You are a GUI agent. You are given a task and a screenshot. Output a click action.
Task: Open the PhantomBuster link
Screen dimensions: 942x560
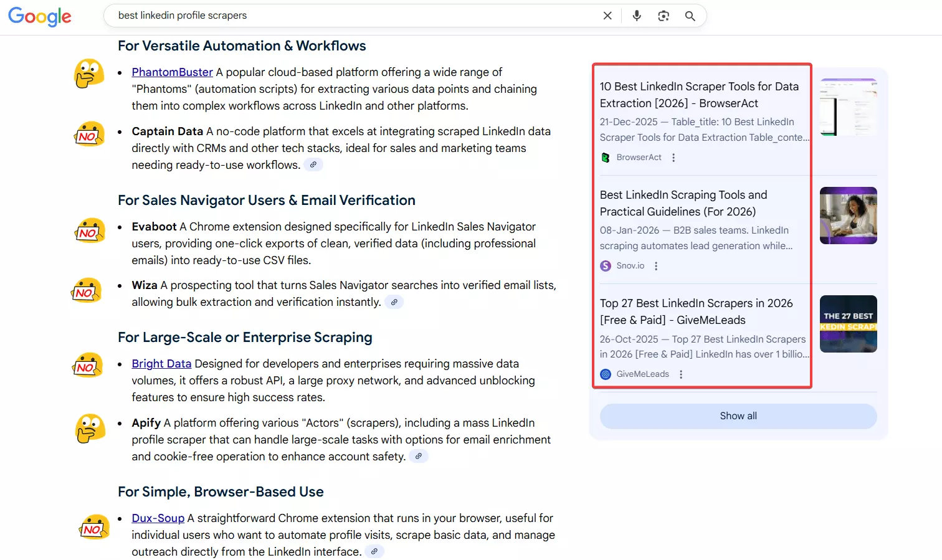172,72
